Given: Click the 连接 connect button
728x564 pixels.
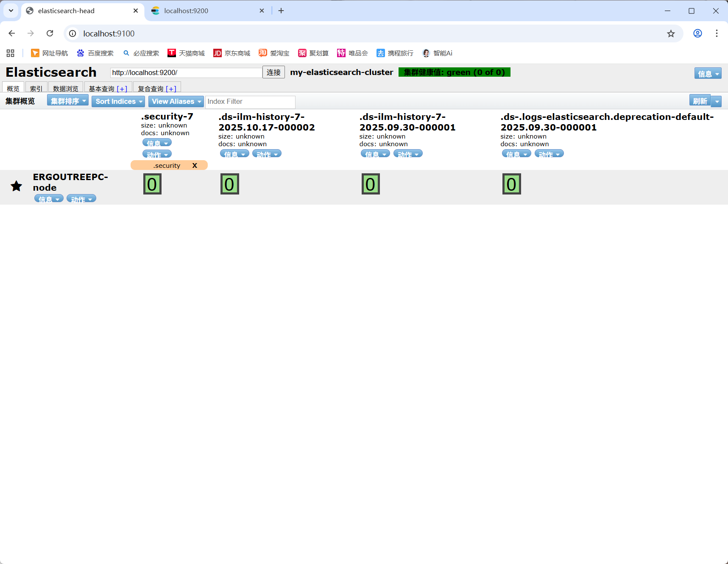Looking at the screenshot, I should click(273, 72).
